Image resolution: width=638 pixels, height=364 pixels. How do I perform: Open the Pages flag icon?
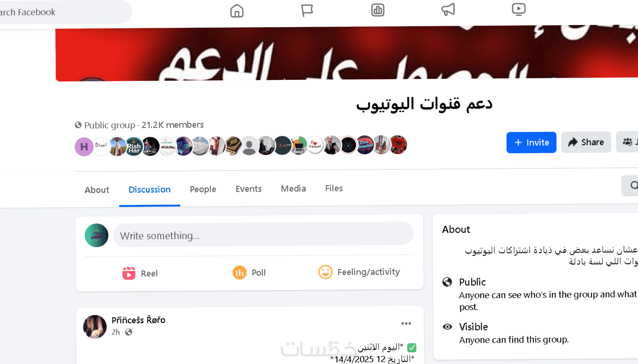[307, 11]
